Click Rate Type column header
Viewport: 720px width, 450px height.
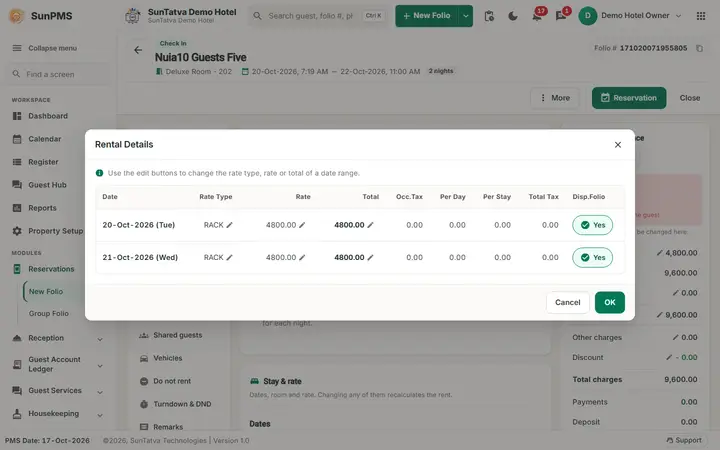point(216,197)
